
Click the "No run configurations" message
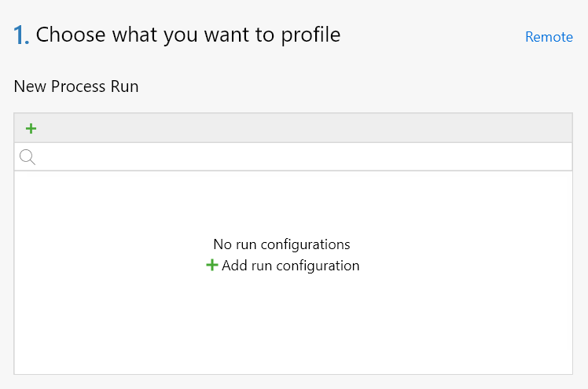point(281,244)
